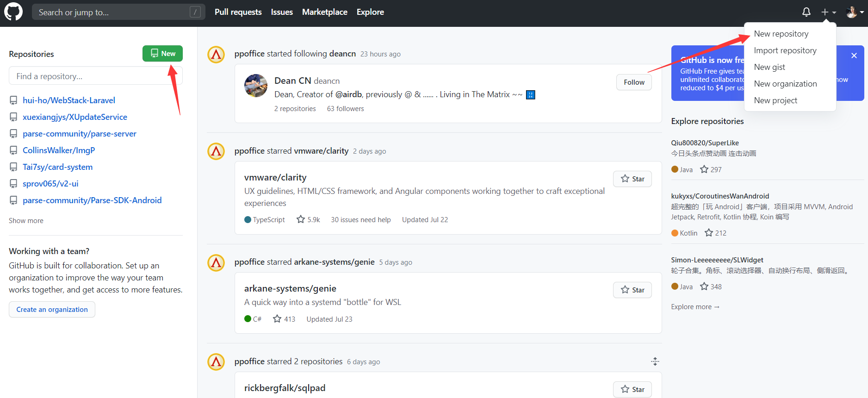This screenshot has width=868, height=398.
Task: Collapse the starred 2 repositories group
Action: [655, 361]
